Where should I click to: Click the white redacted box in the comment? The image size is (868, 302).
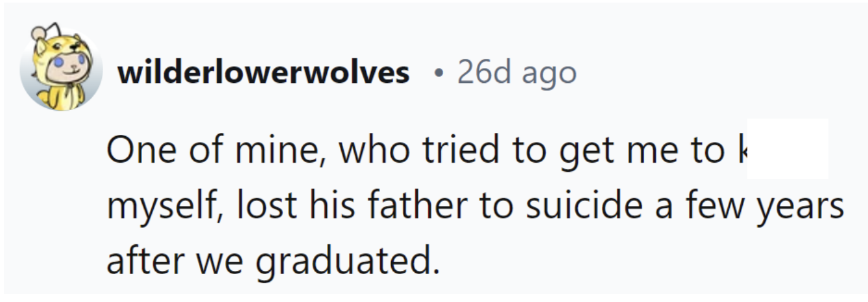(788, 149)
